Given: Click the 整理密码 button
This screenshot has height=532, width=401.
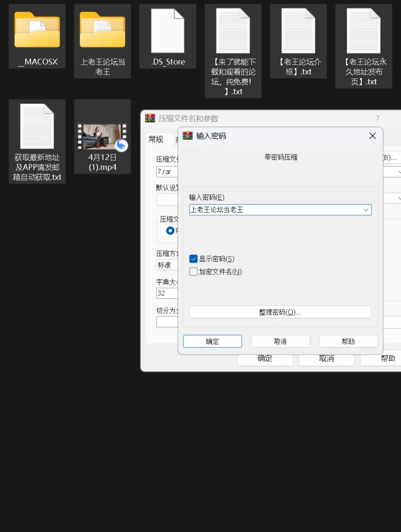Looking at the screenshot, I should [280, 312].
